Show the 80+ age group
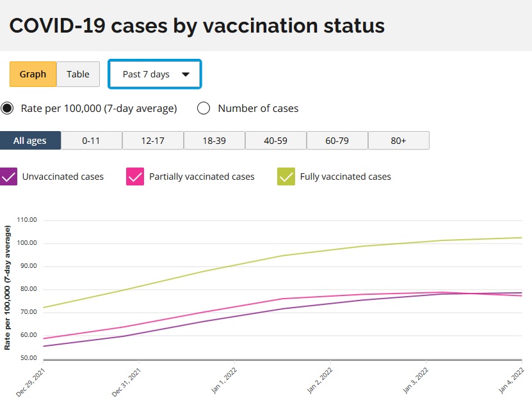The image size is (532, 415). [399, 141]
